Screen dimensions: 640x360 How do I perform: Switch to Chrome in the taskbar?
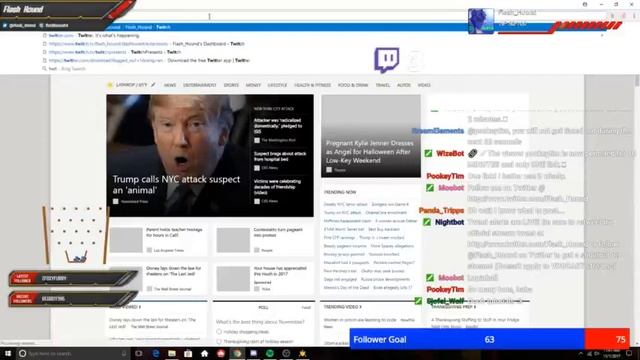[x=237, y=353]
